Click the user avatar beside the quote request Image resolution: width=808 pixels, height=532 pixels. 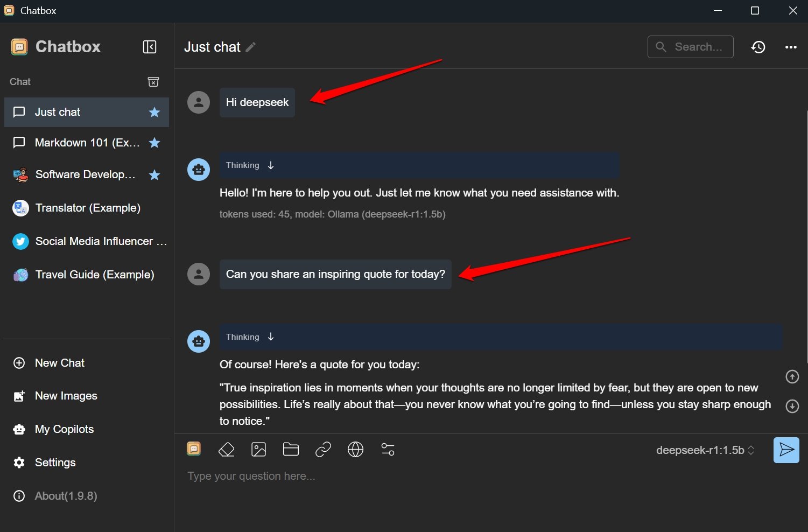[199, 274]
